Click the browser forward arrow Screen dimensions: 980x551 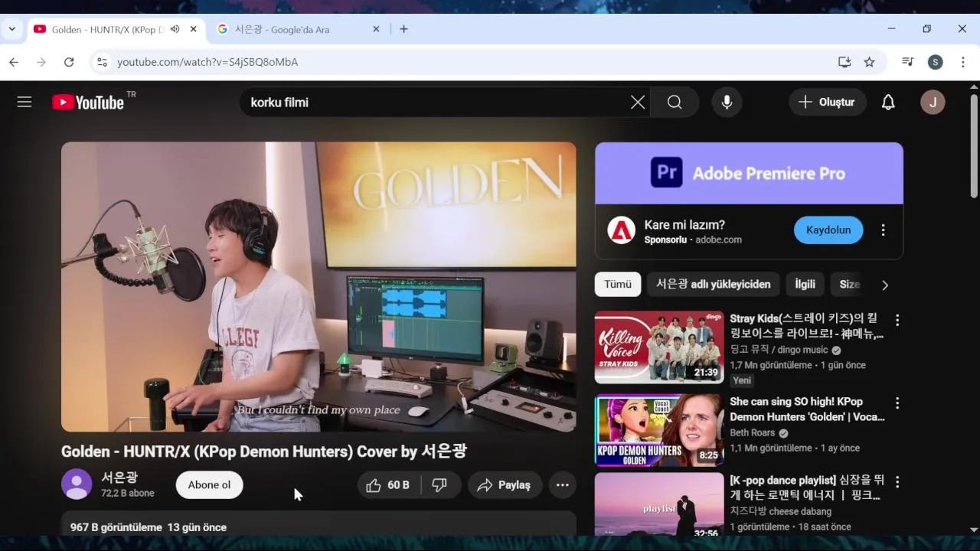coord(41,62)
